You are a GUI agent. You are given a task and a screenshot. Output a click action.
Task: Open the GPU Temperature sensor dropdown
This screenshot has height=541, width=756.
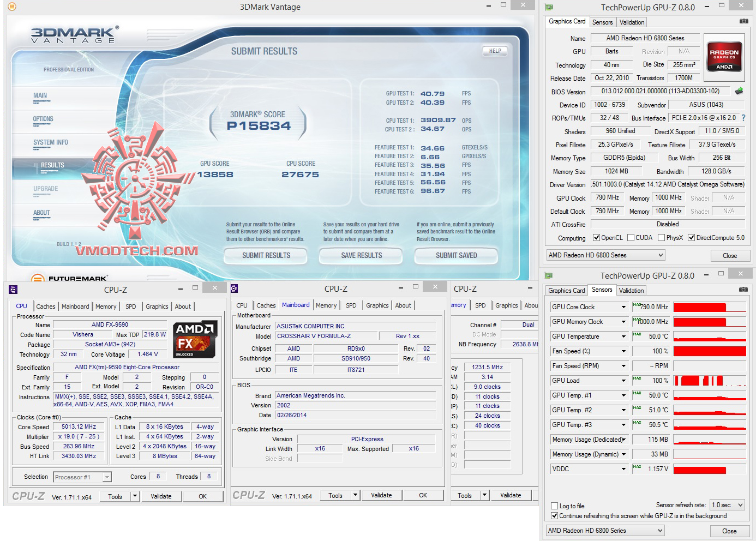coord(623,336)
